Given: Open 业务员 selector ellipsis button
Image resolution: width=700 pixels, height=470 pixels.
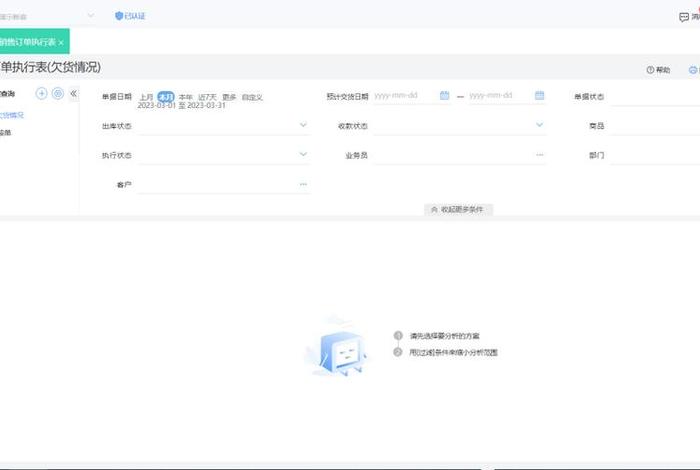Looking at the screenshot, I should pyautogui.click(x=540, y=155).
